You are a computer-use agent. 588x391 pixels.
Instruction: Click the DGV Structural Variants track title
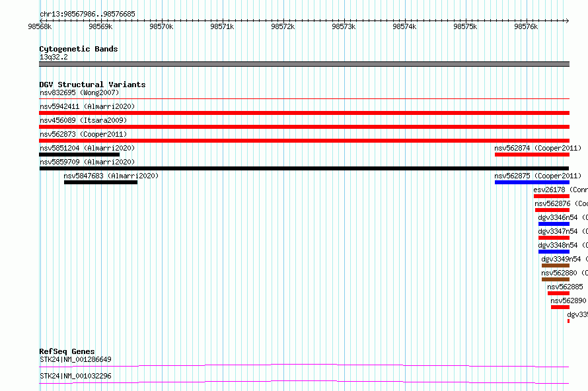pos(92,85)
